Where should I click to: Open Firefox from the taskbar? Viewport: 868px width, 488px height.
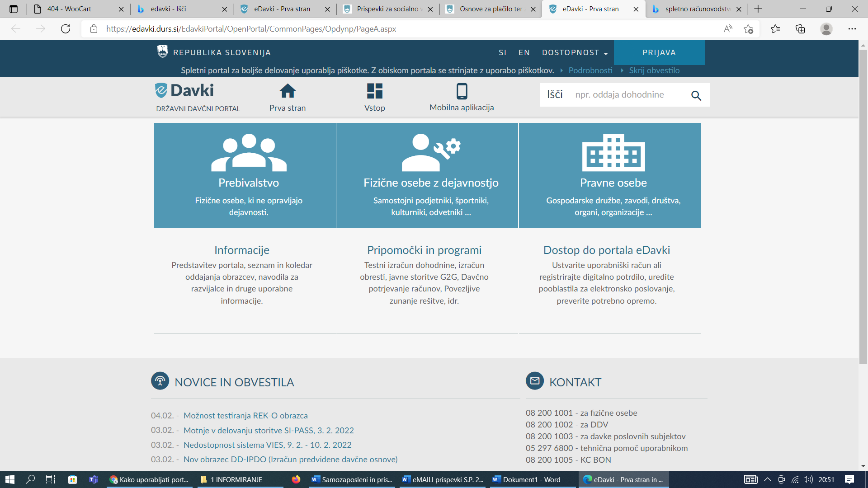[296, 479]
